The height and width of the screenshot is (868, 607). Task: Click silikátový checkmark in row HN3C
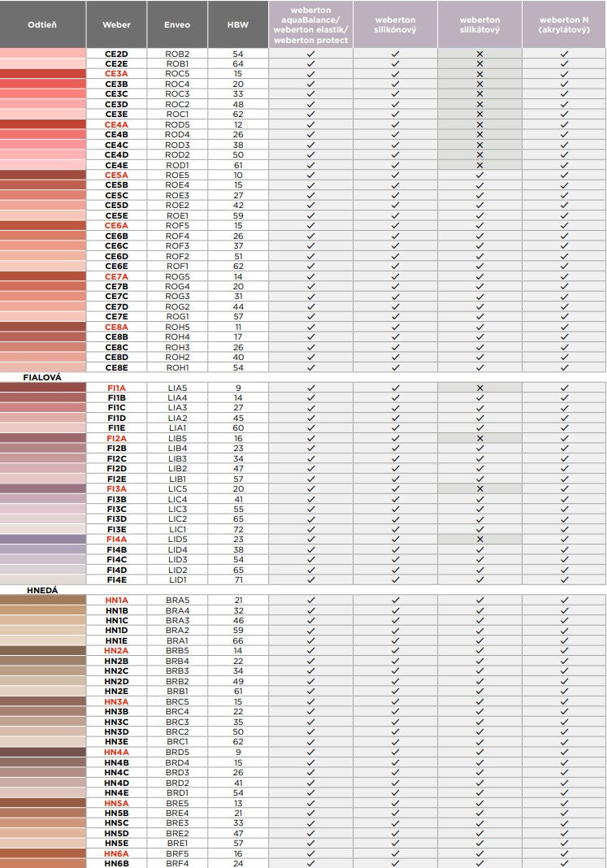tap(479, 722)
